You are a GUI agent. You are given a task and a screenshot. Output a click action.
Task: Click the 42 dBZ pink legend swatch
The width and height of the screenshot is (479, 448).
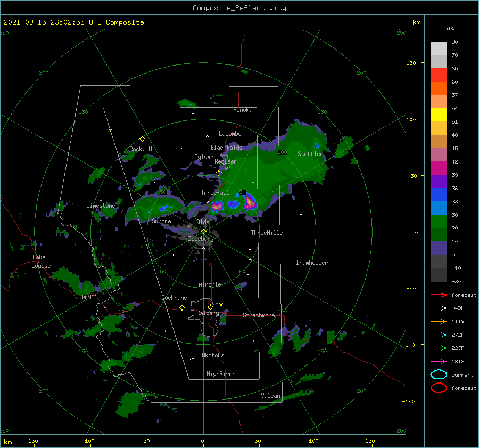pyautogui.click(x=439, y=168)
